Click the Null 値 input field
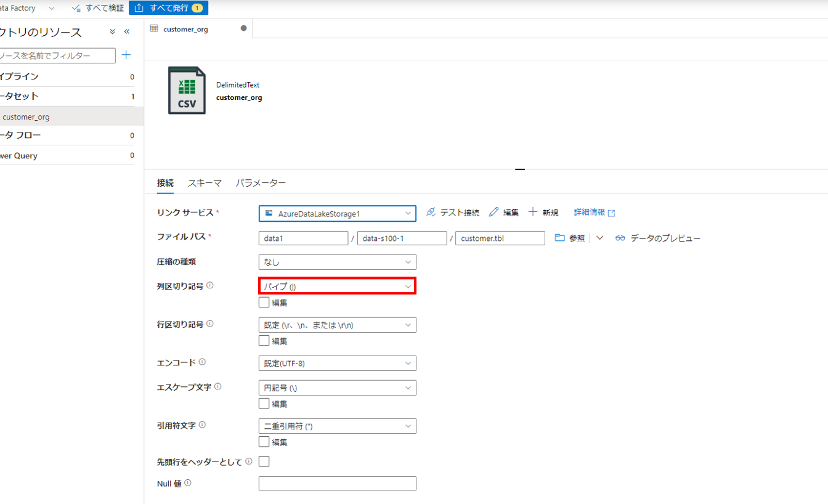828x504 pixels. tap(338, 484)
